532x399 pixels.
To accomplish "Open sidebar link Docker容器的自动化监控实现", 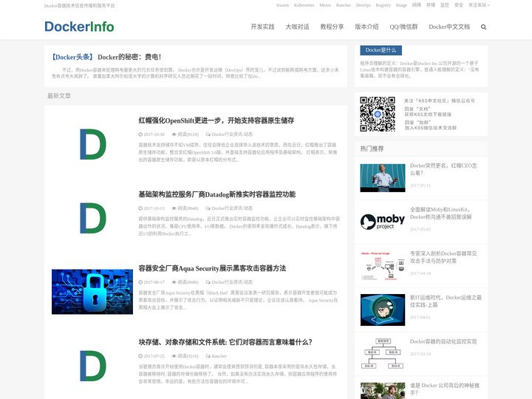I will [x=443, y=341].
